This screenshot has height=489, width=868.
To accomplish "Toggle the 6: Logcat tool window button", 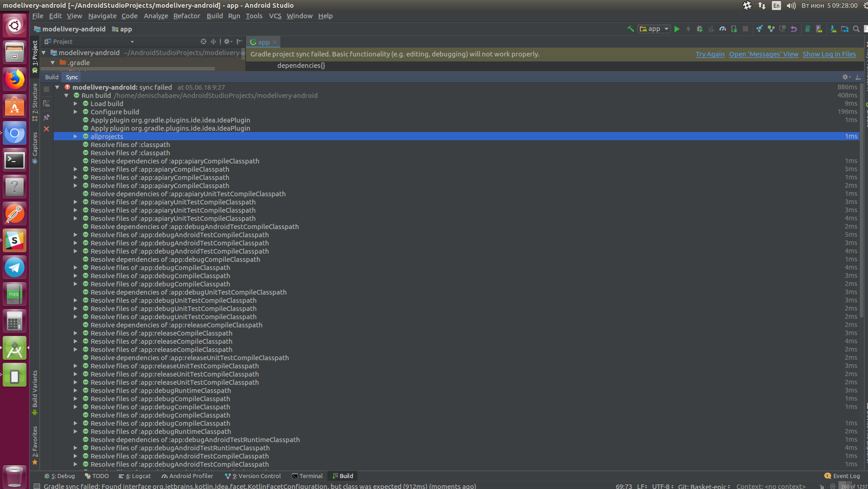I will [134, 476].
